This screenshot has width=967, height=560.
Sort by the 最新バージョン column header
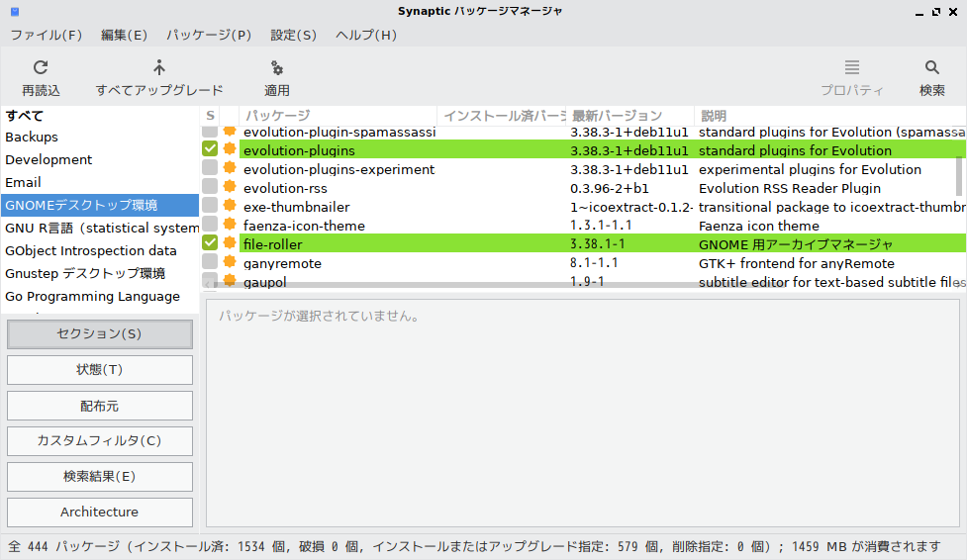630,116
